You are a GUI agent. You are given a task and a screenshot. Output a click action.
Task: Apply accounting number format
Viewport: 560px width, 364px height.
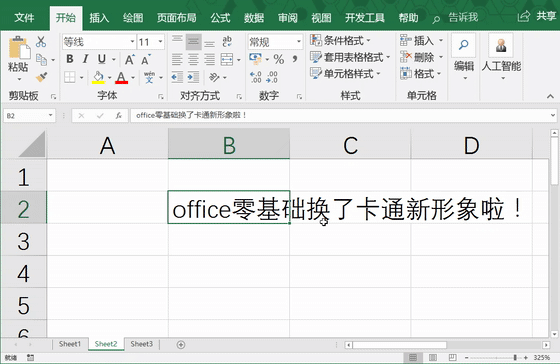(255, 59)
